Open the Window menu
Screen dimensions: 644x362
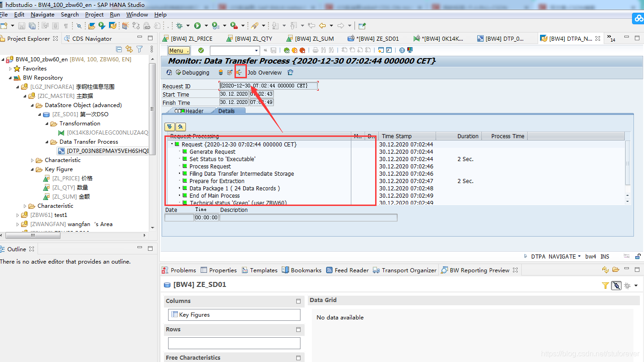(x=137, y=15)
